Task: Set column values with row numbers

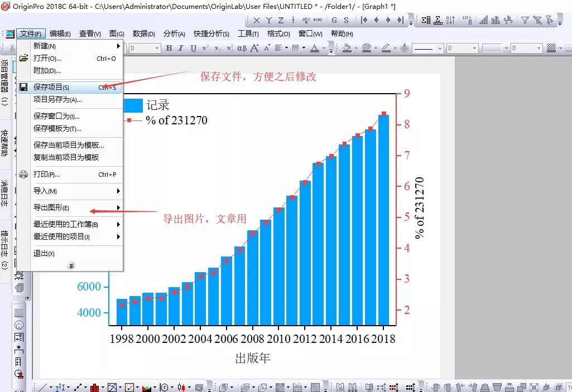Action: click(x=467, y=21)
